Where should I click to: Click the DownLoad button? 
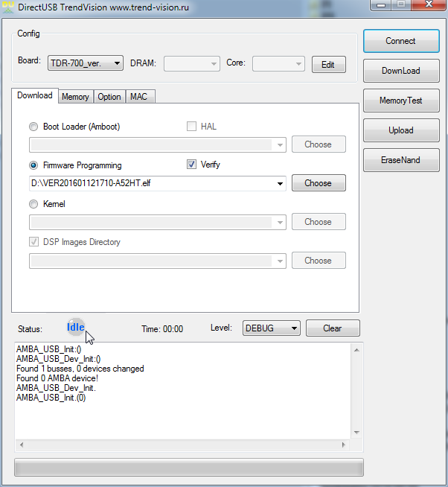pos(400,71)
